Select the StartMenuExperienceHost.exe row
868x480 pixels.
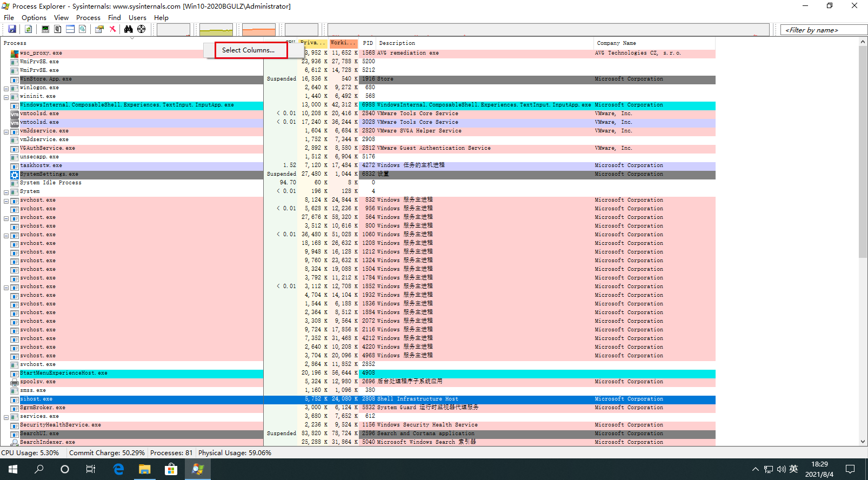pyautogui.click(x=358, y=373)
